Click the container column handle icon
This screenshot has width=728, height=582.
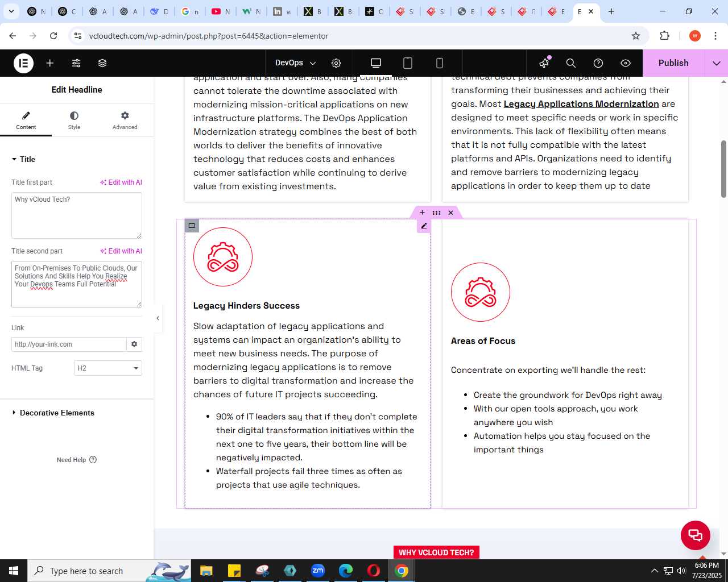(x=192, y=226)
